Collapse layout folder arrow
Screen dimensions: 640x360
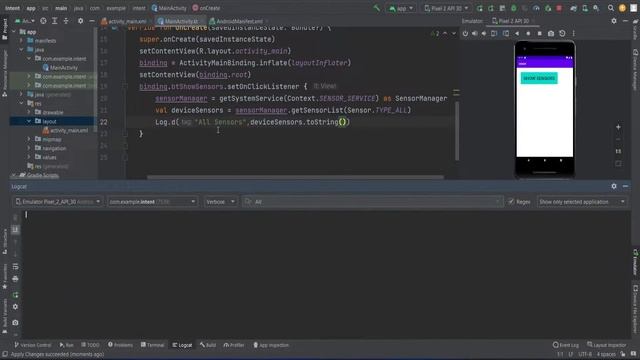coord(29,121)
